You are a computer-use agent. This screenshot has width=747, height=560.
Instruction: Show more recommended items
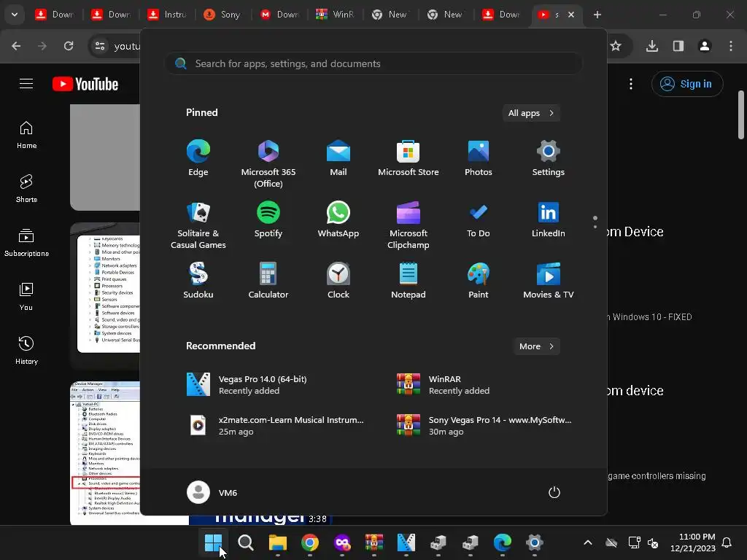pos(536,346)
